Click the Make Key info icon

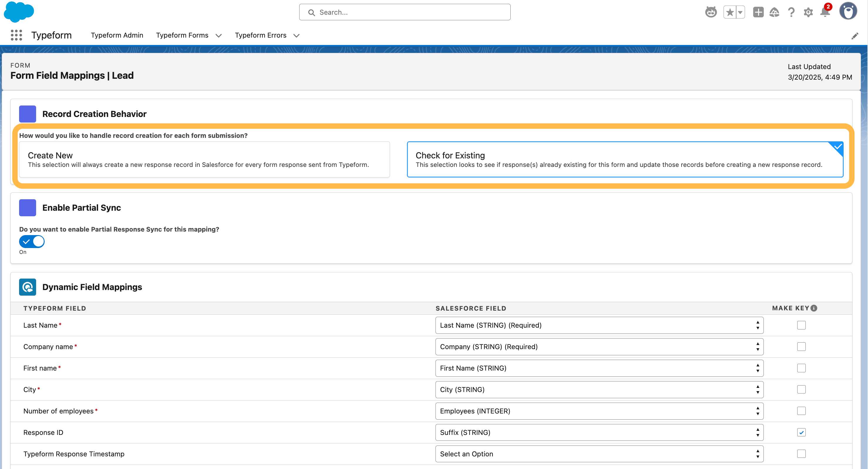(x=814, y=308)
